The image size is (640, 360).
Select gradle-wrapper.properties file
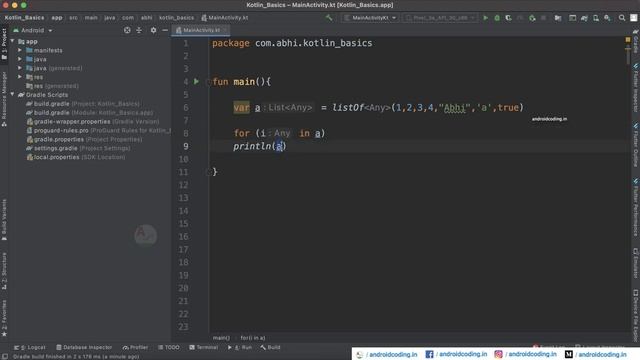(x=93, y=122)
